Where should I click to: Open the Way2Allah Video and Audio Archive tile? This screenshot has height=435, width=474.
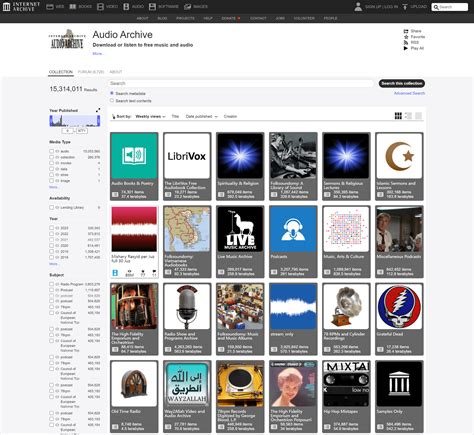187,396
